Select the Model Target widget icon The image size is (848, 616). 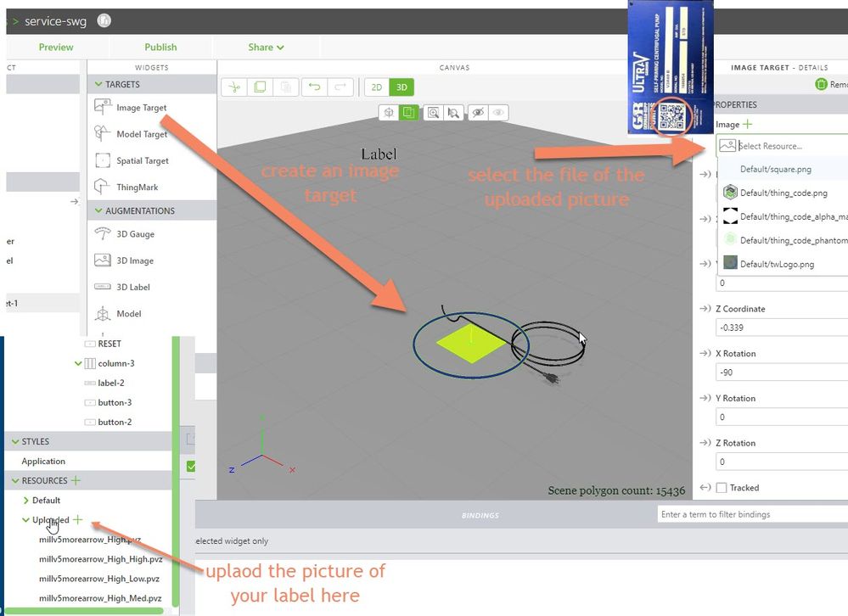pyautogui.click(x=102, y=133)
